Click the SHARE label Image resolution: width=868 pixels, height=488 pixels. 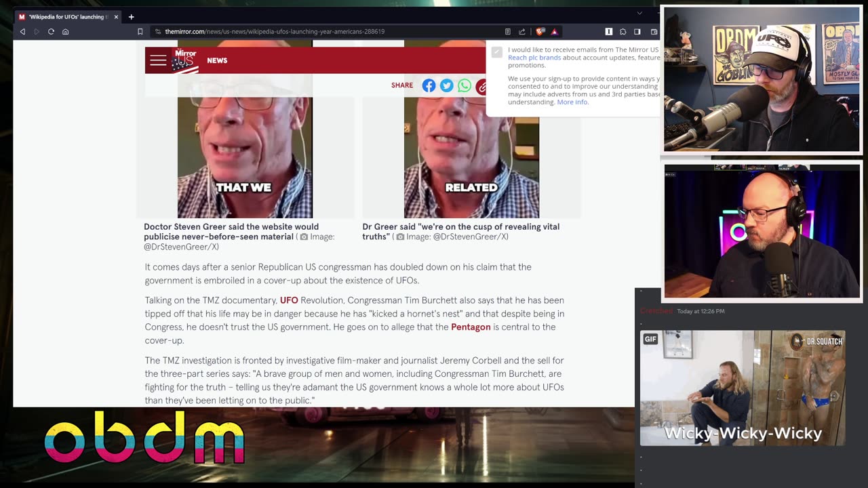(402, 85)
